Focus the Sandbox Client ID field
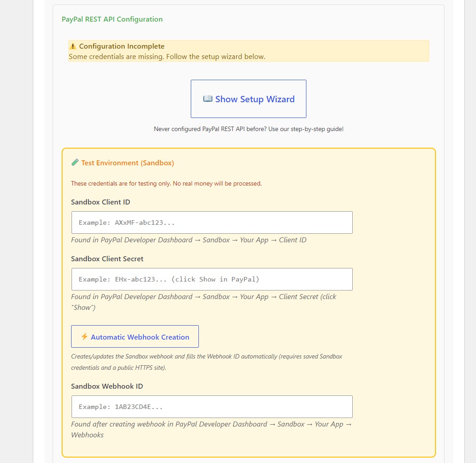The height and width of the screenshot is (463, 476). click(x=212, y=222)
